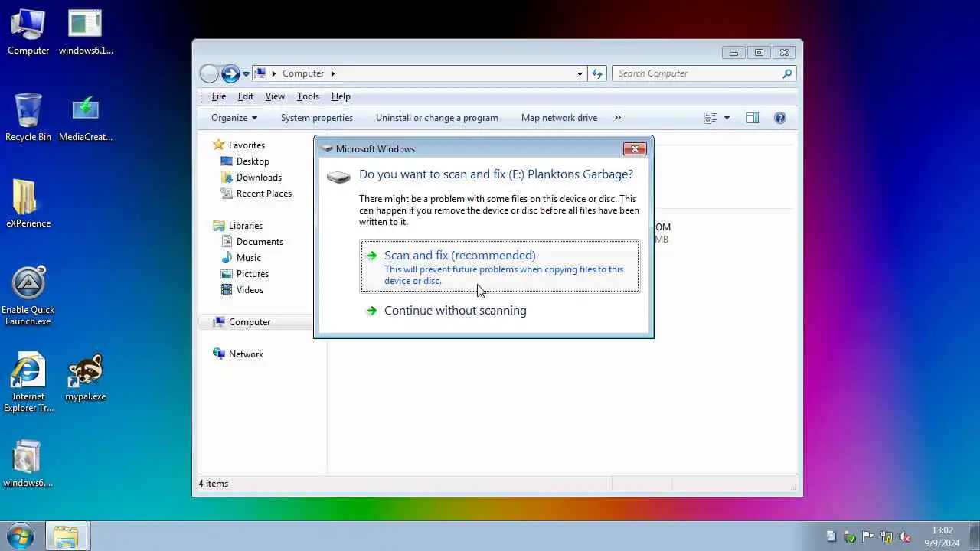Open the Pictures library
Image resolution: width=980 pixels, height=551 pixels.
pos(252,274)
